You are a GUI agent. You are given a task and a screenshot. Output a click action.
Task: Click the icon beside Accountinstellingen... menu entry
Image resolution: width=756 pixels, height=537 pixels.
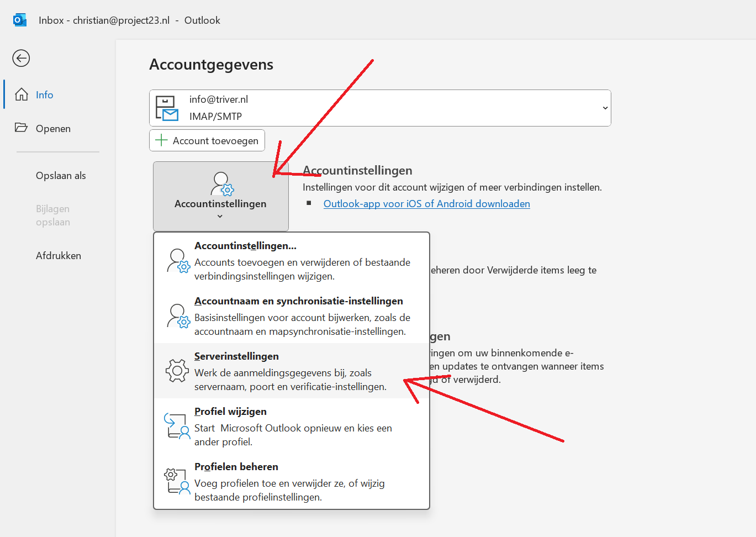(178, 261)
